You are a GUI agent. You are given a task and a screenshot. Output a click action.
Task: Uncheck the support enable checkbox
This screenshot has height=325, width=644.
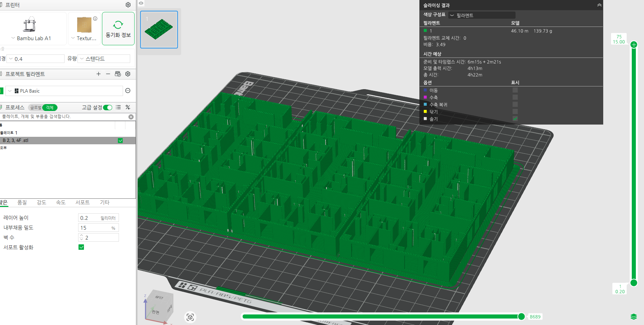click(81, 247)
